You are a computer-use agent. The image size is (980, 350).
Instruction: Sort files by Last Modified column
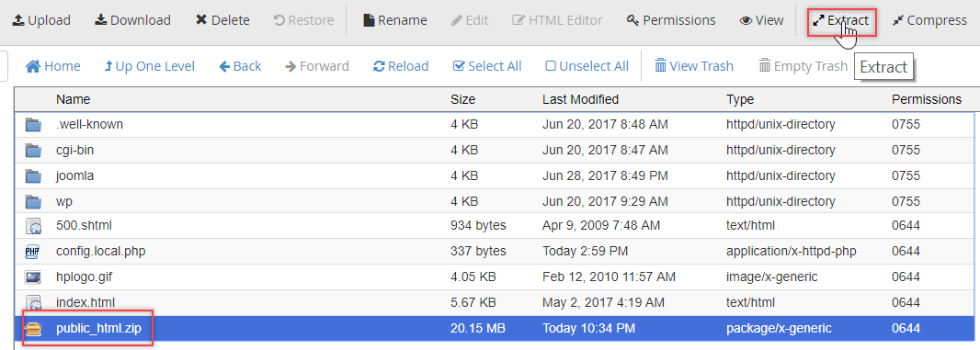581,98
